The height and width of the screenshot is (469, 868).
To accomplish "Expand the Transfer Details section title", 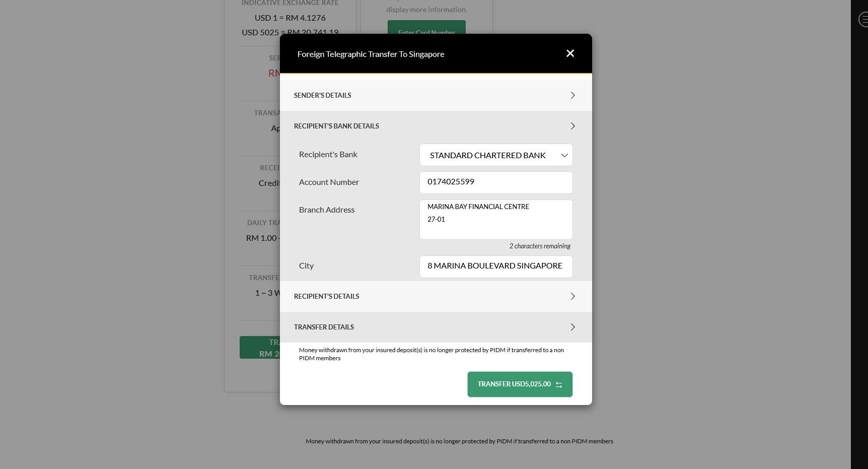I will pyautogui.click(x=324, y=327).
